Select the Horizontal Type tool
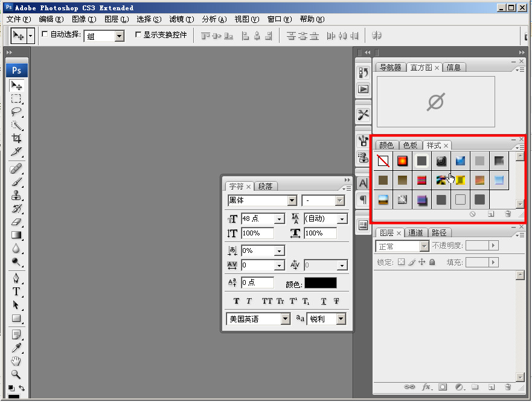The height and width of the screenshot is (402, 532). point(16,292)
